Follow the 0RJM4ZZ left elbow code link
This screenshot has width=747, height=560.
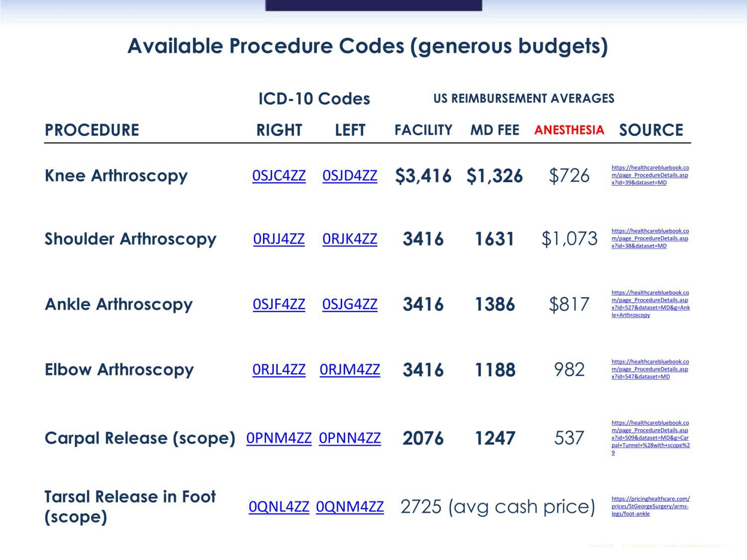[x=350, y=369]
